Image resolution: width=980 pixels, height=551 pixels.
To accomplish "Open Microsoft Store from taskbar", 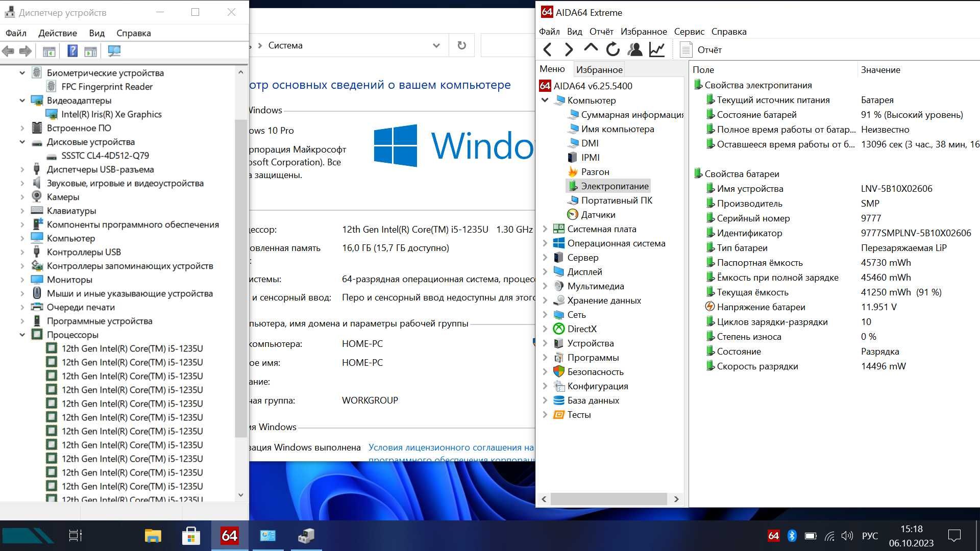I will (x=191, y=536).
